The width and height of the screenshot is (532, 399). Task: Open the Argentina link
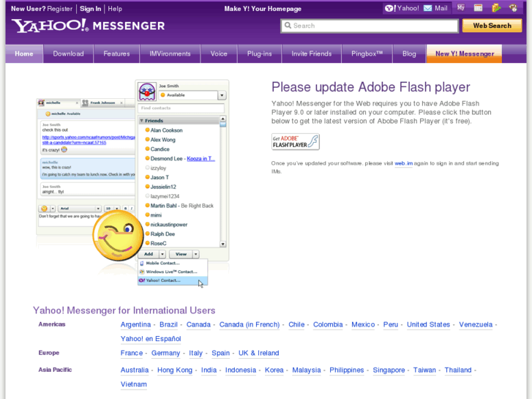135,324
